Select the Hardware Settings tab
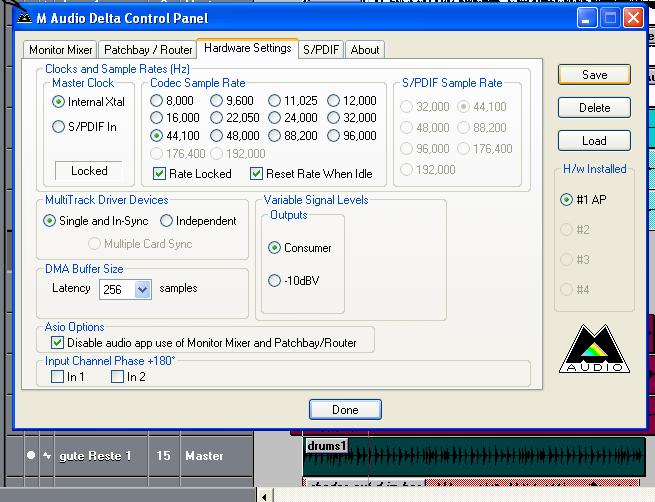This screenshot has width=655, height=502. [x=247, y=48]
